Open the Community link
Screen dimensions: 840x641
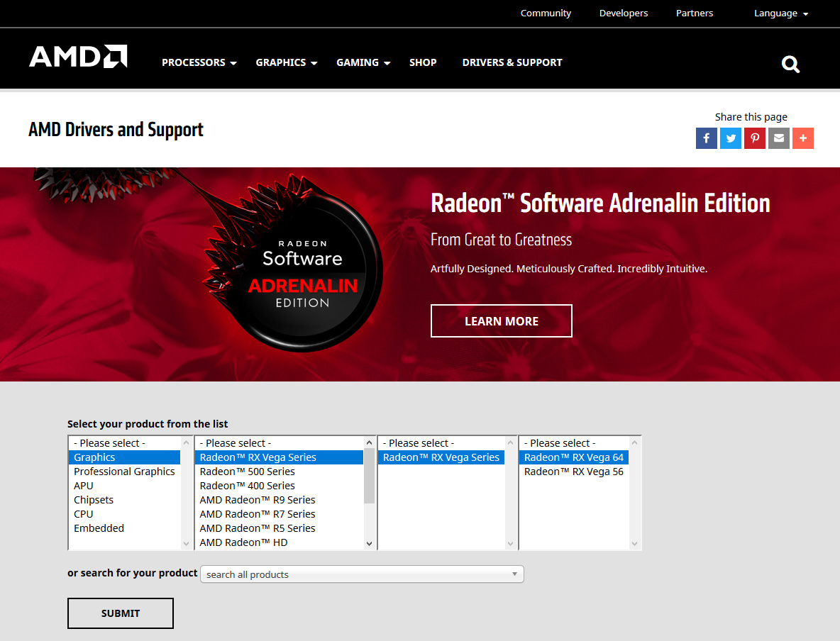click(x=546, y=13)
